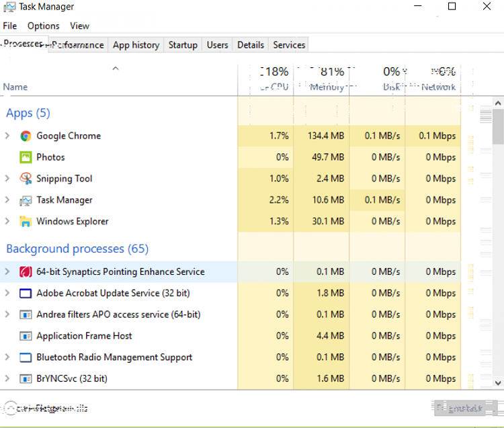This screenshot has width=504, height=428.
Task: Click Application Frame Host's 4.4 MB value
Action: pyautogui.click(x=330, y=336)
